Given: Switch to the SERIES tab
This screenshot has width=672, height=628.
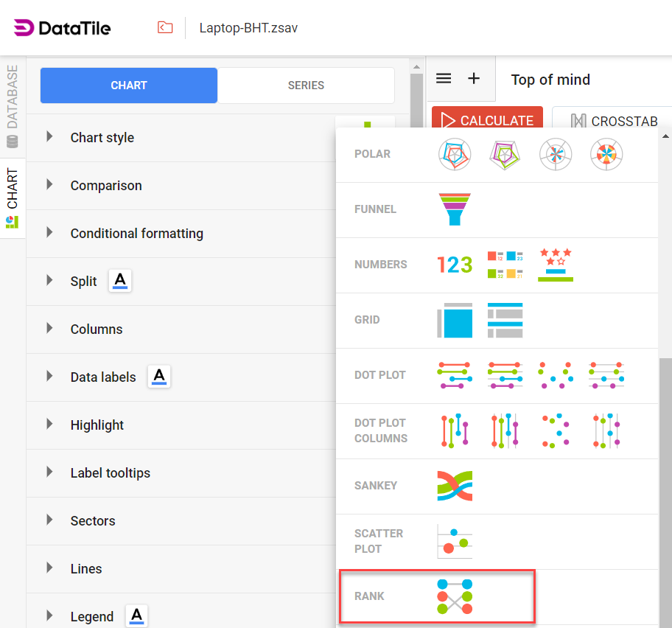Looking at the screenshot, I should click(x=306, y=86).
